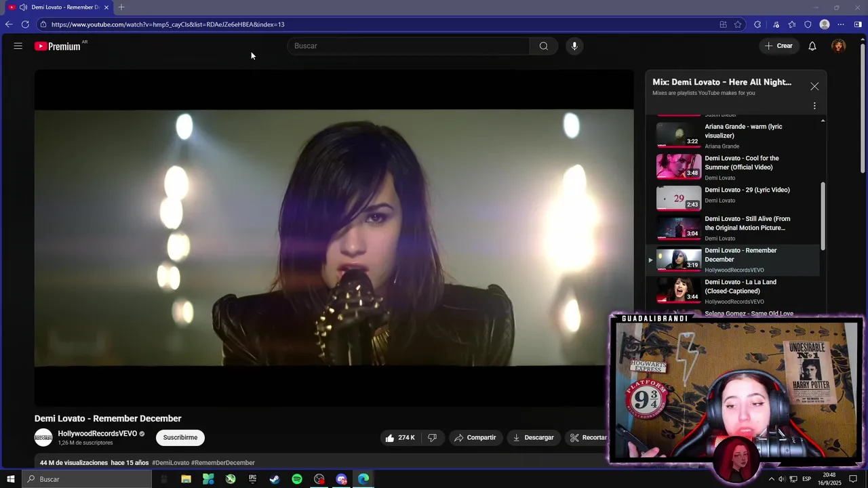Open the YouTube account avatar menu
Image resolution: width=868 pixels, height=488 pixels.
(839, 46)
